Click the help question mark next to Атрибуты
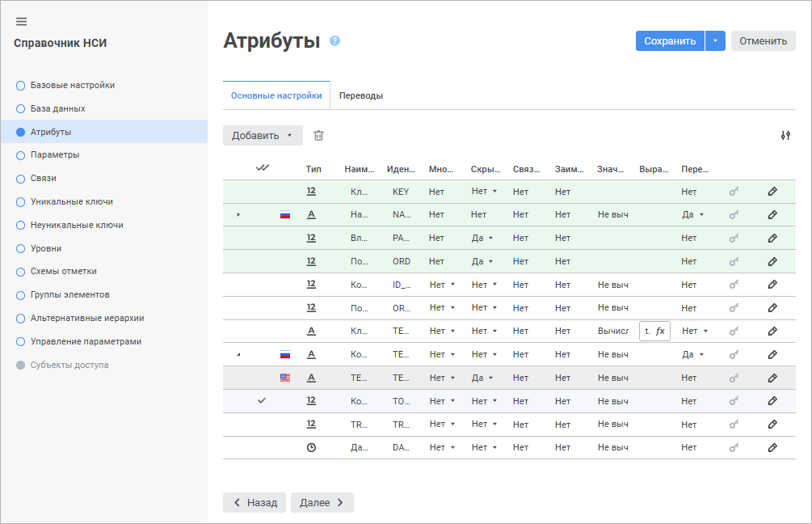The image size is (812, 524). tap(335, 41)
